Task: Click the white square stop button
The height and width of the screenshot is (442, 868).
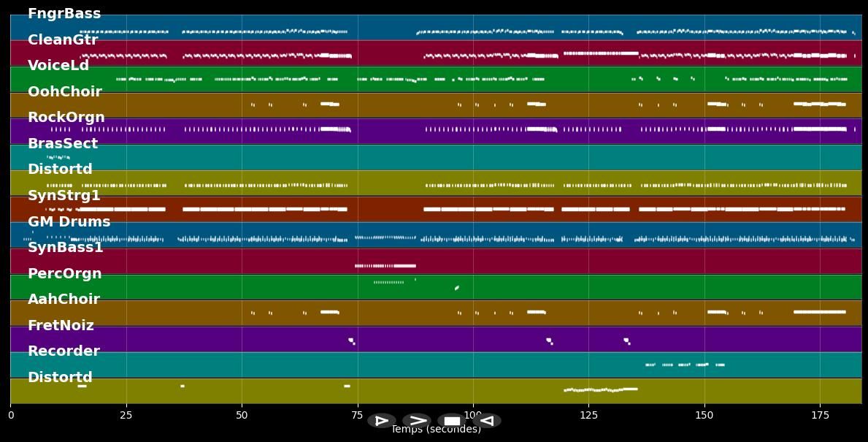Action: point(452,421)
